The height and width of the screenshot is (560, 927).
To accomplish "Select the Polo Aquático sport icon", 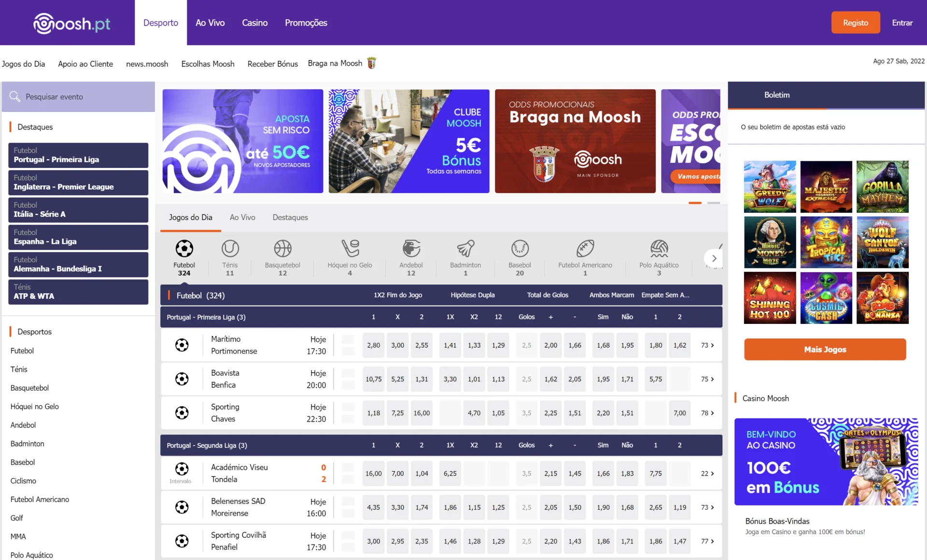I will 659,249.
